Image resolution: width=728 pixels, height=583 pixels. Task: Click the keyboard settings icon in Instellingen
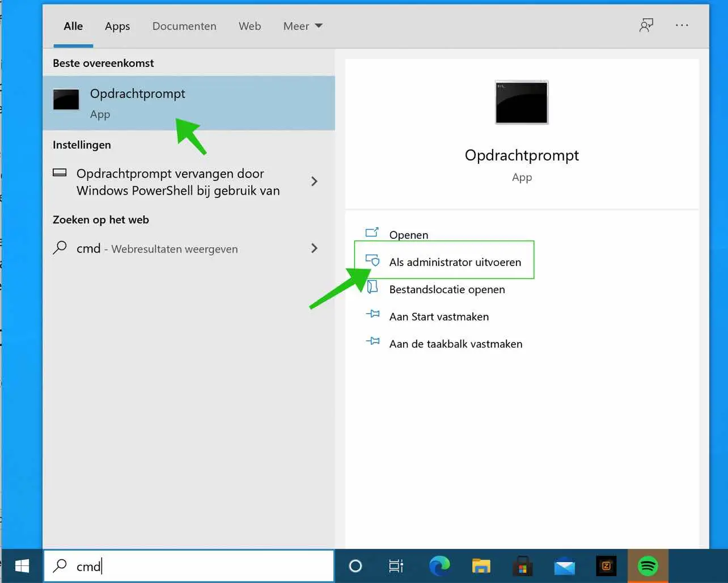(60, 172)
